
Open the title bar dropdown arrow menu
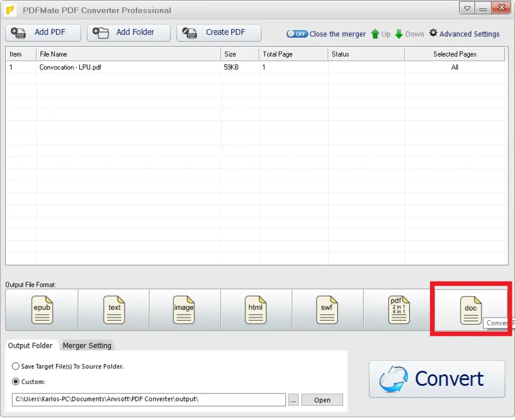tap(467, 8)
